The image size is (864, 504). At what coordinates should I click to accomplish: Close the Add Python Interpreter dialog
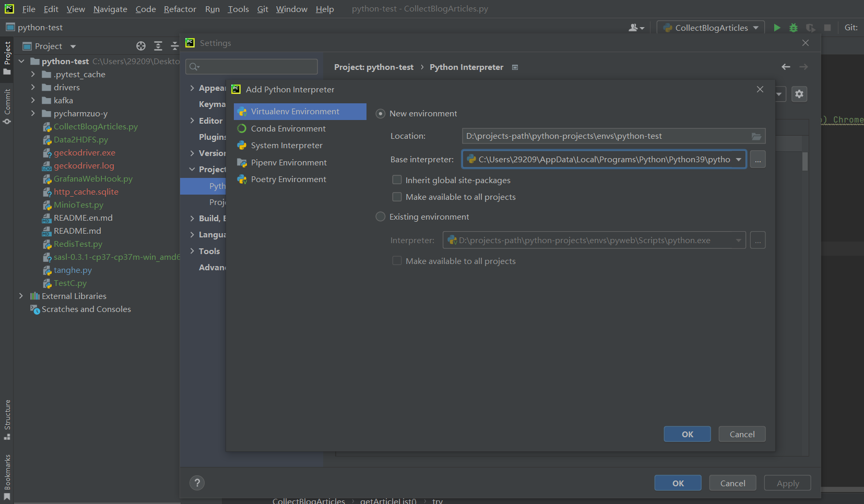(760, 89)
